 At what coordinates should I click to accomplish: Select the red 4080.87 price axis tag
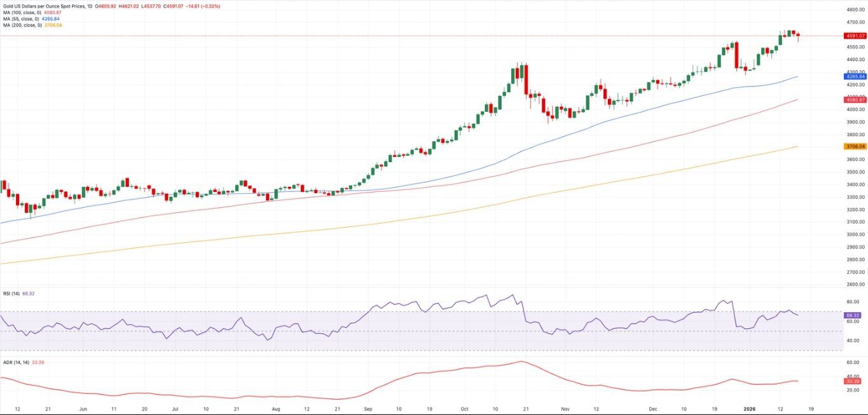(x=855, y=100)
